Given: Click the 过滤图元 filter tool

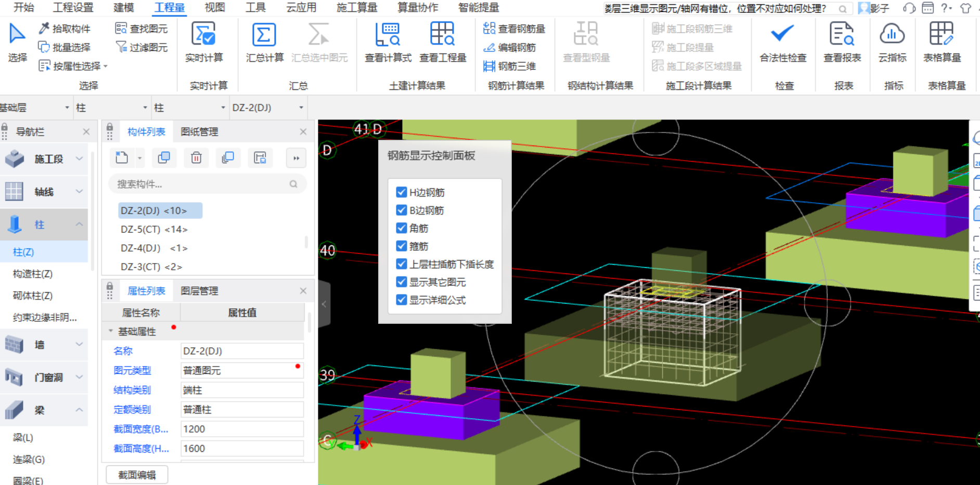Looking at the screenshot, I should pos(141,47).
